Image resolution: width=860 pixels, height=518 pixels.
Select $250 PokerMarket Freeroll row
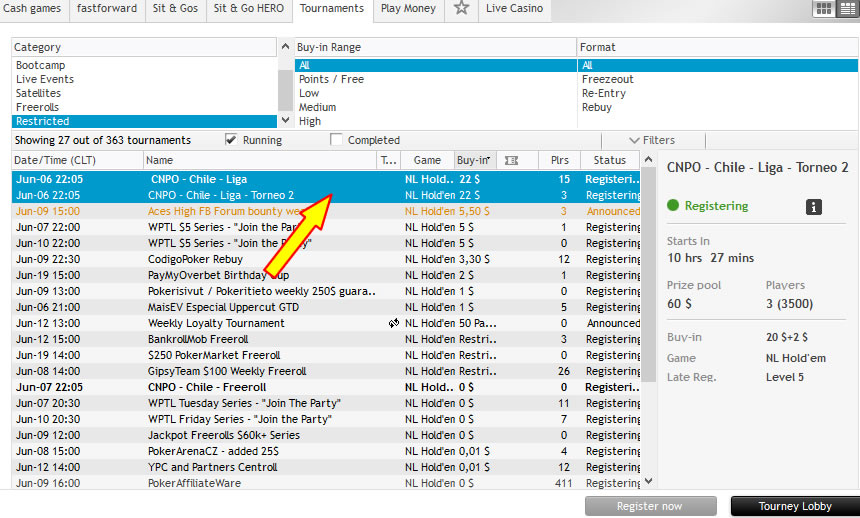click(326, 355)
